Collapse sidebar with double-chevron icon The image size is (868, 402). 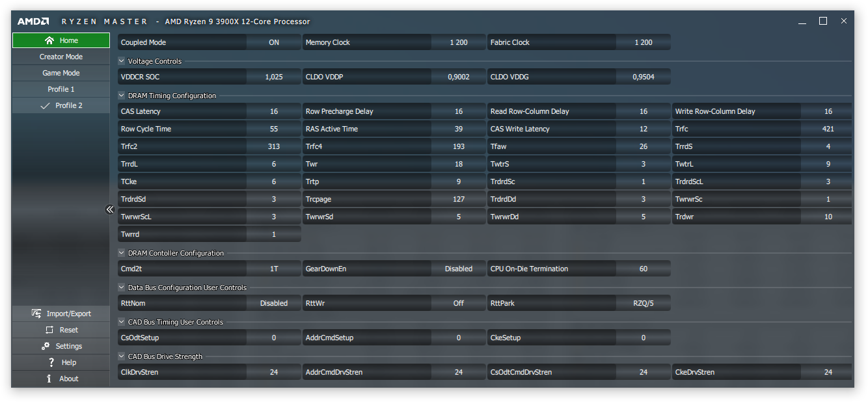[x=110, y=209]
